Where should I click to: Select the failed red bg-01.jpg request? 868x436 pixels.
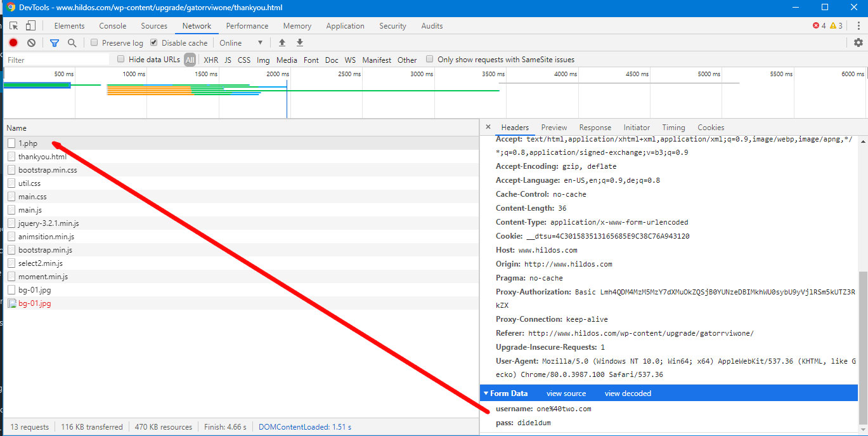click(x=241, y=303)
